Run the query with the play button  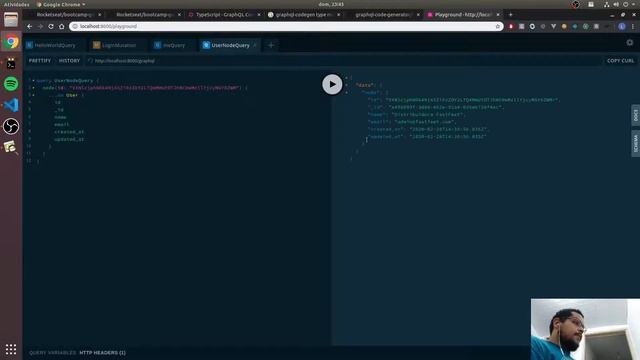[332, 84]
